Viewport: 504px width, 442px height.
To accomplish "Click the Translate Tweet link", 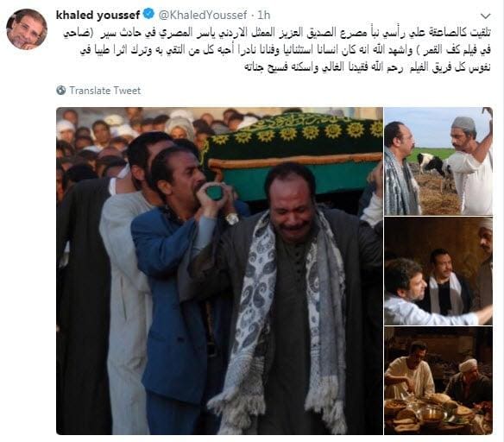I will click(x=105, y=91).
